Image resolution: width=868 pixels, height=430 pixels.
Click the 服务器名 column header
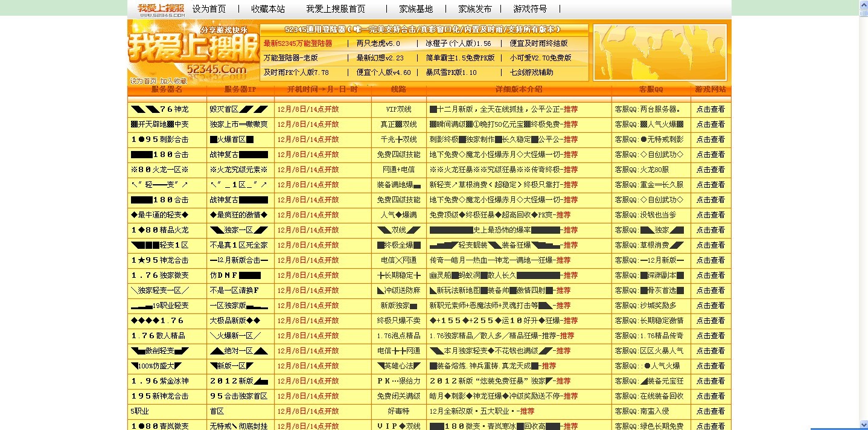[167, 89]
